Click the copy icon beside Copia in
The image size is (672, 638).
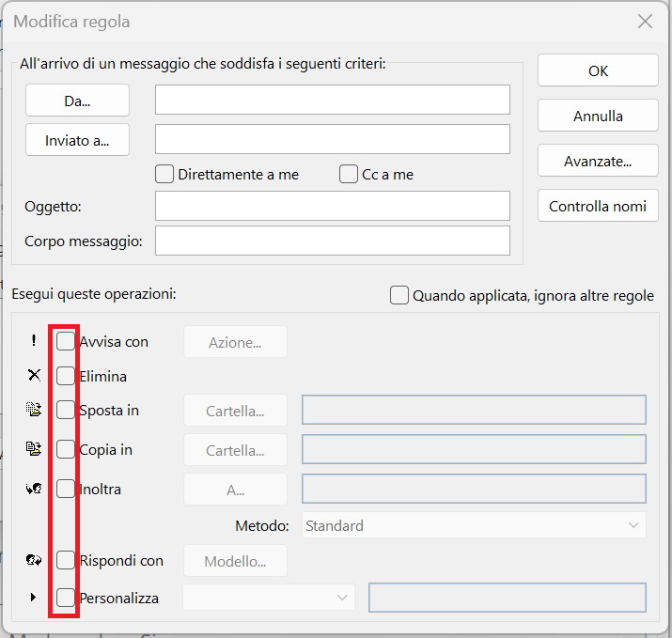click(x=34, y=448)
